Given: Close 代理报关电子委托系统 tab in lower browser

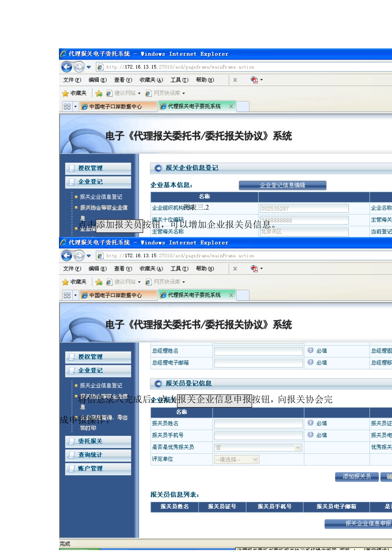Looking at the screenshot, I should point(231,295).
